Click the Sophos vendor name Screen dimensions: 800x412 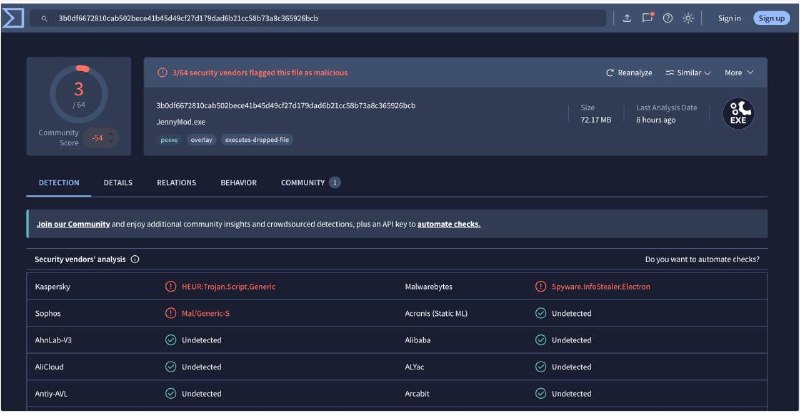pyautogui.click(x=47, y=313)
